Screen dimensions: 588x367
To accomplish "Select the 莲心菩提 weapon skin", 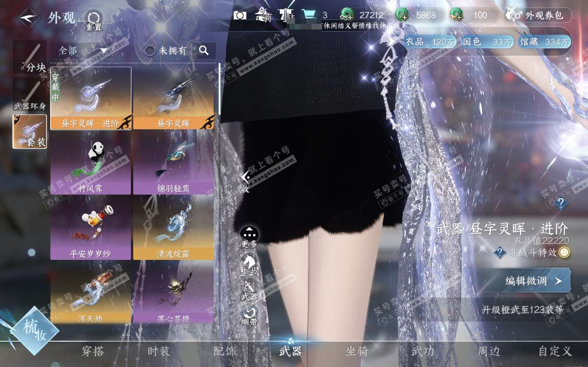I will [x=173, y=292].
